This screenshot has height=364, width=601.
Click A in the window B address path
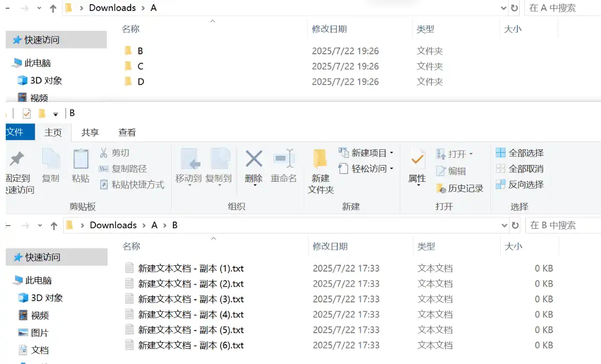(x=155, y=225)
